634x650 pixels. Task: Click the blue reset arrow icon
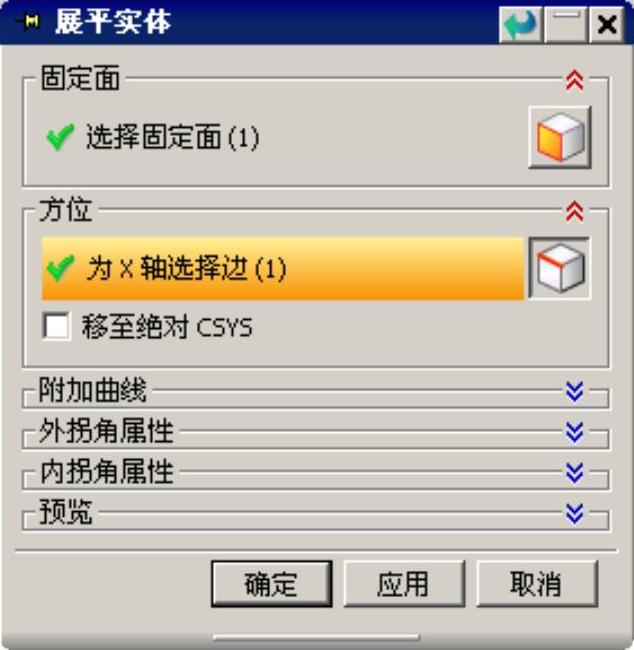(x=521, y=25)
